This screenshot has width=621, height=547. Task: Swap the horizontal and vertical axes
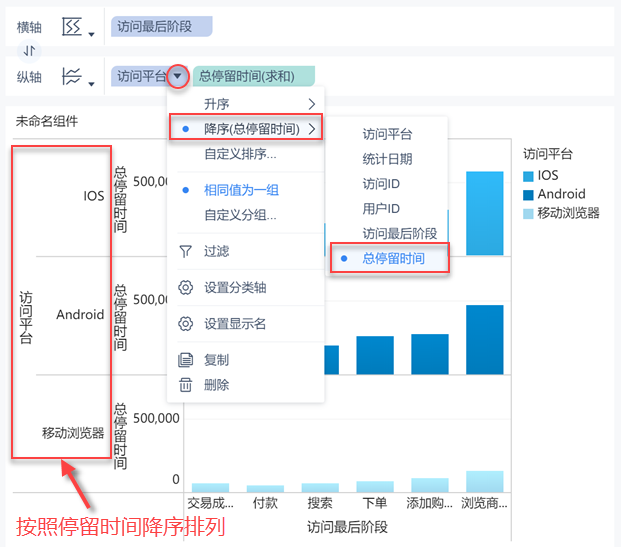click(29, 51)
